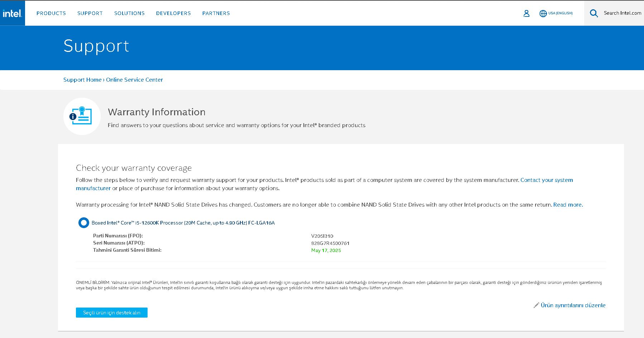Click the Seri Numarası (ATPO) label
This screenshot has height=338, width=644.
click(x=119, y=243)
